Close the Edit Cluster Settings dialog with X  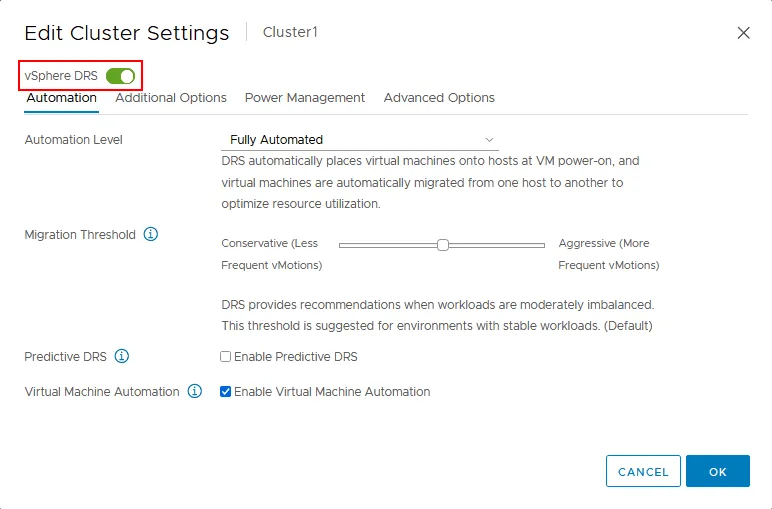coord(743,32)
